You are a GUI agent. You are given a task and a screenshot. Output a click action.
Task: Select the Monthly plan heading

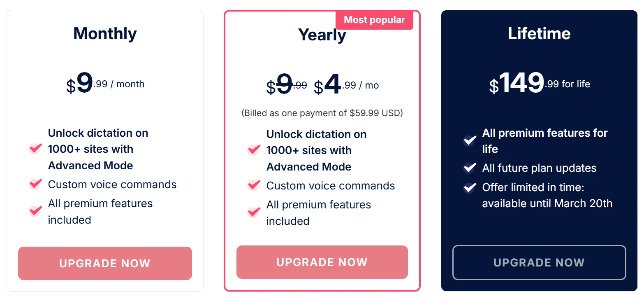[105, 34]
